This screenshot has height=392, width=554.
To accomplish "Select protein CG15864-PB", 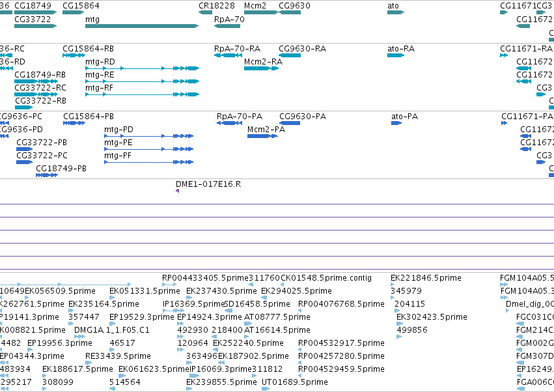I will [89, 117].
